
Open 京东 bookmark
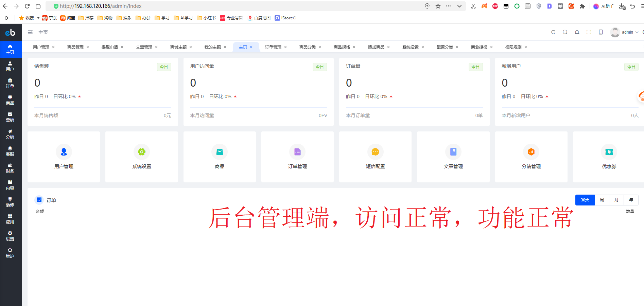(50, 18)
